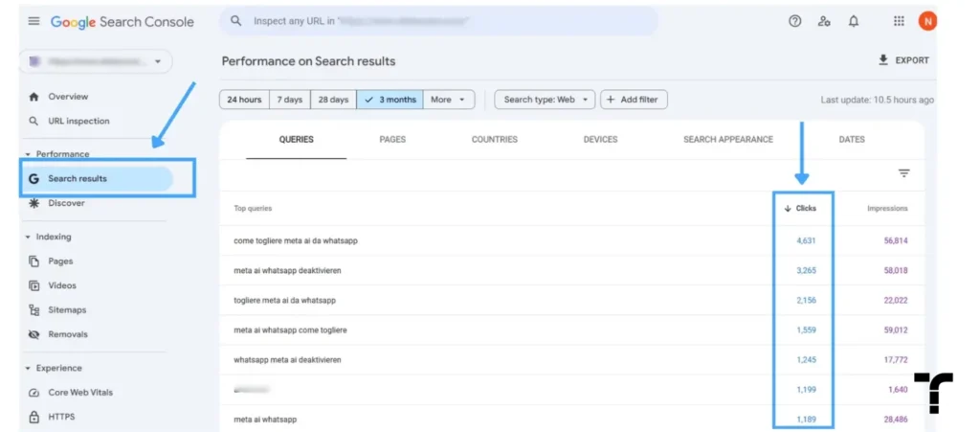Select the 7 days date range

[x=289, y=100]
